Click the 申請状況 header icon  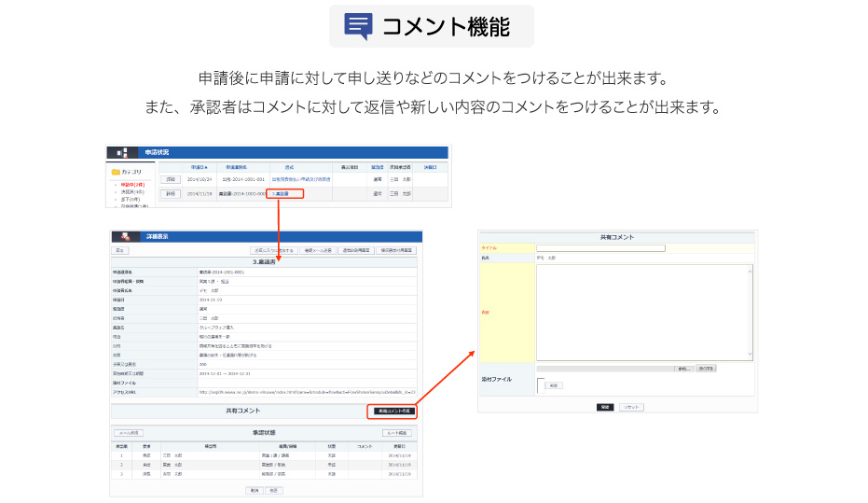(x=122, y=152)
